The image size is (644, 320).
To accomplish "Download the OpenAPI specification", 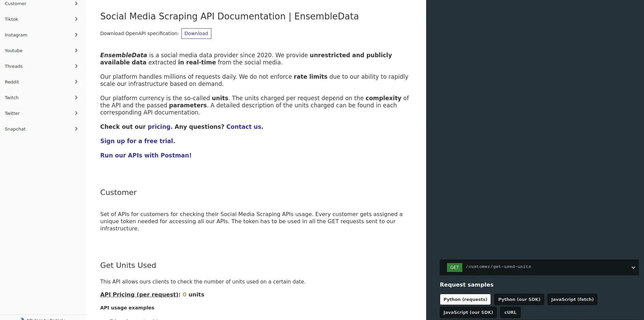I will coord(196,33).
